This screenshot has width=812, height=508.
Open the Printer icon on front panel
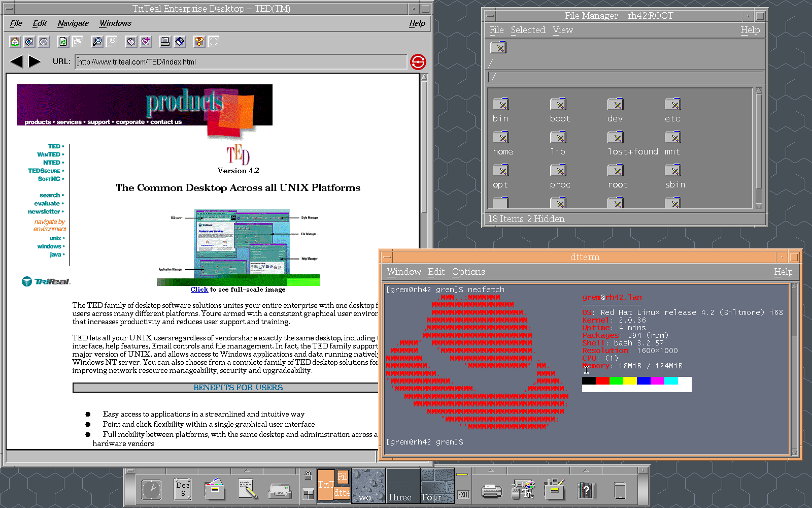coord(491,491)
